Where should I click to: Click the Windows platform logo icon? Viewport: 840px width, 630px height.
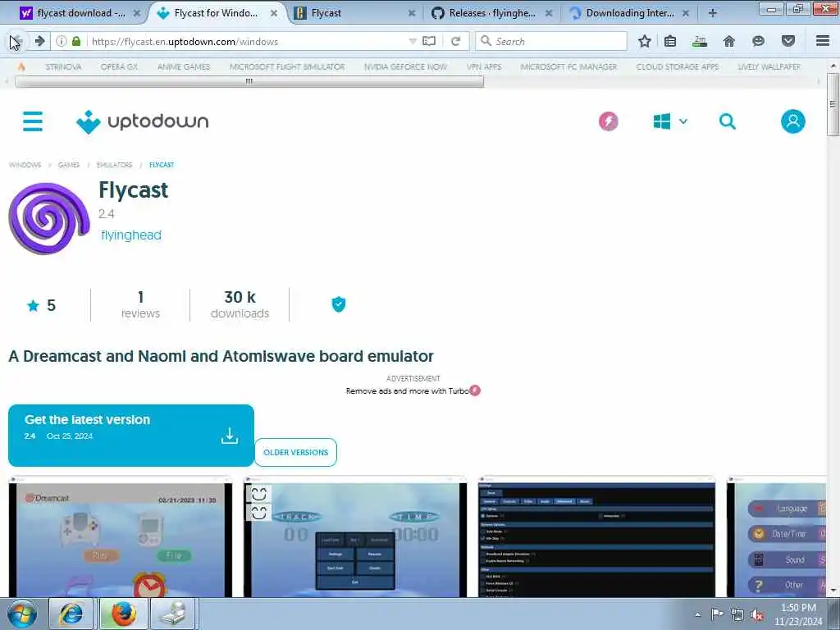pyautogui.click(x=662, y=121)
